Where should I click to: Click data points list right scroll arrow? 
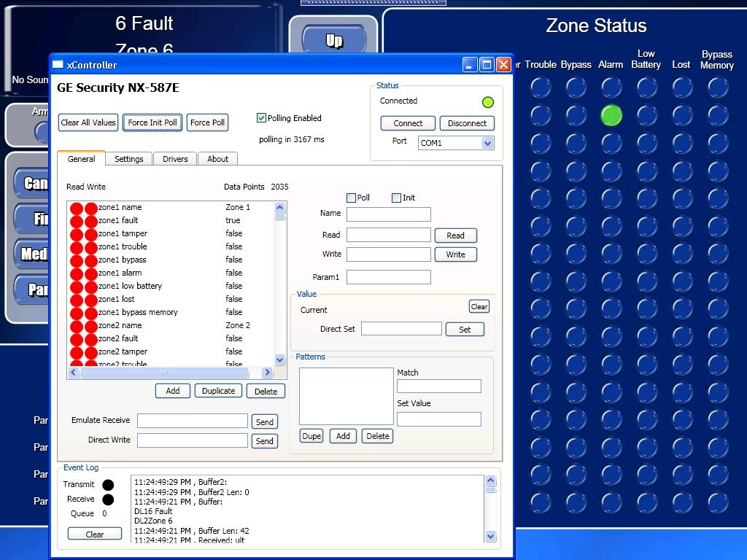(x=267, y=373)
